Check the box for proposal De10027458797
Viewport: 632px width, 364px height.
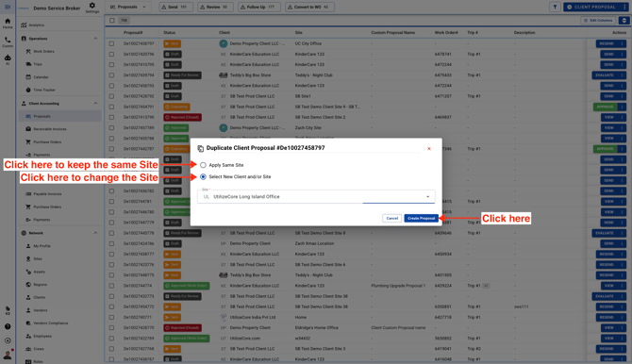(111, 43)
